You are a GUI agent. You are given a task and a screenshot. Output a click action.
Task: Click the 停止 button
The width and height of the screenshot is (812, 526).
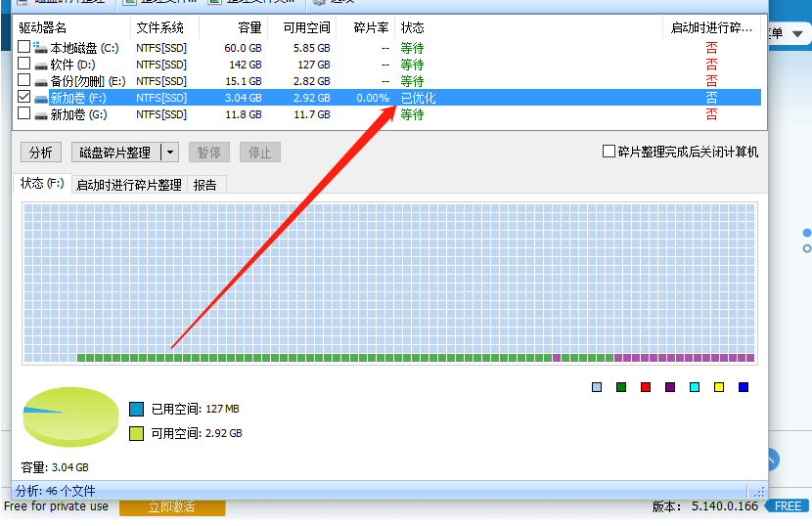tap(260, 153)
